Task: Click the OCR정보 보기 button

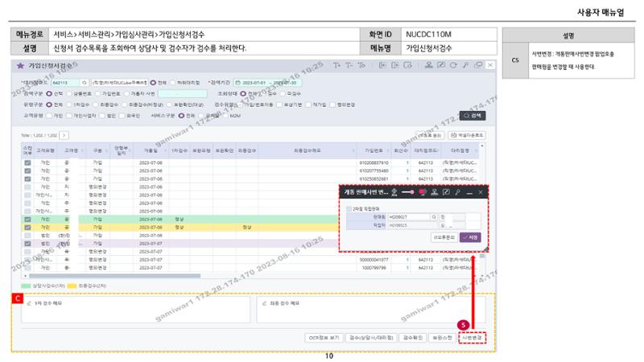Action: [x=324, y=338]
